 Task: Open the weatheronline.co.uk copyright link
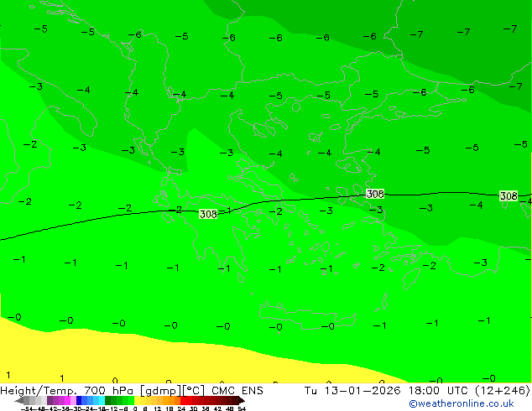462,403
